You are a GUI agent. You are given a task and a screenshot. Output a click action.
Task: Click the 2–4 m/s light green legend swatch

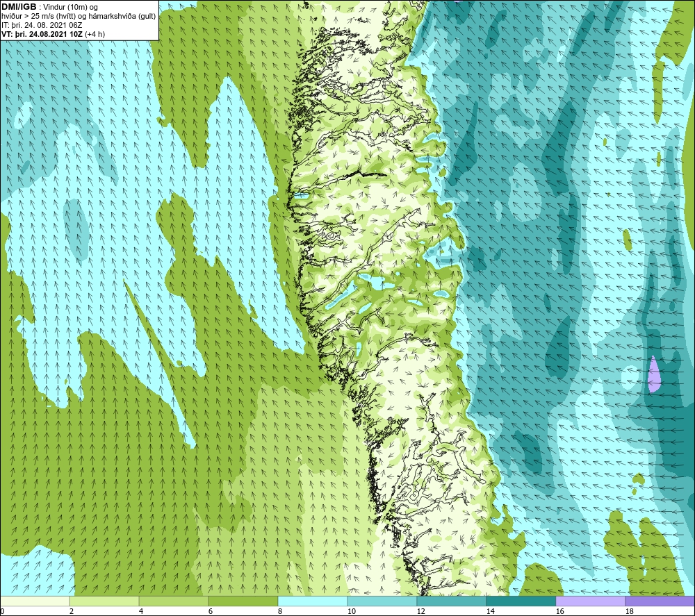[x=104, y=601]
